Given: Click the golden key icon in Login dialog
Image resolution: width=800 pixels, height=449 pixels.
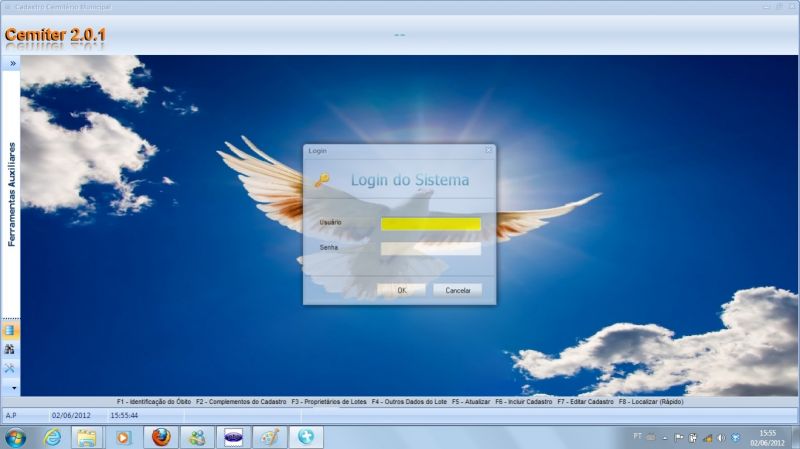Looking at the screenshot, I should point(321,180).
